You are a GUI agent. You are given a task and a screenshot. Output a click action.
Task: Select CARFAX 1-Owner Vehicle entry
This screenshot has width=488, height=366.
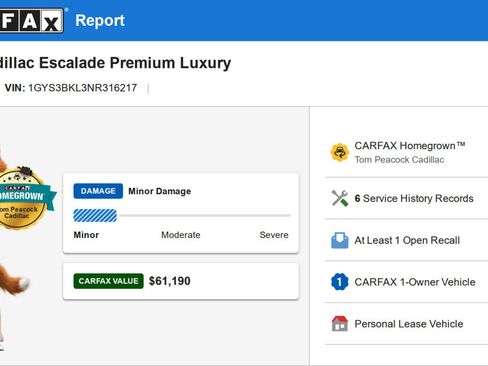pos(415,282)
